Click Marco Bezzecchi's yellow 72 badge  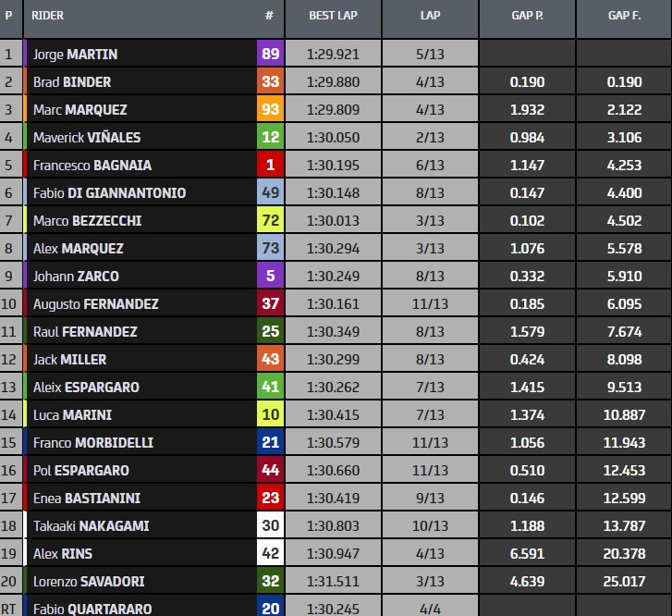tap(270, 220)
